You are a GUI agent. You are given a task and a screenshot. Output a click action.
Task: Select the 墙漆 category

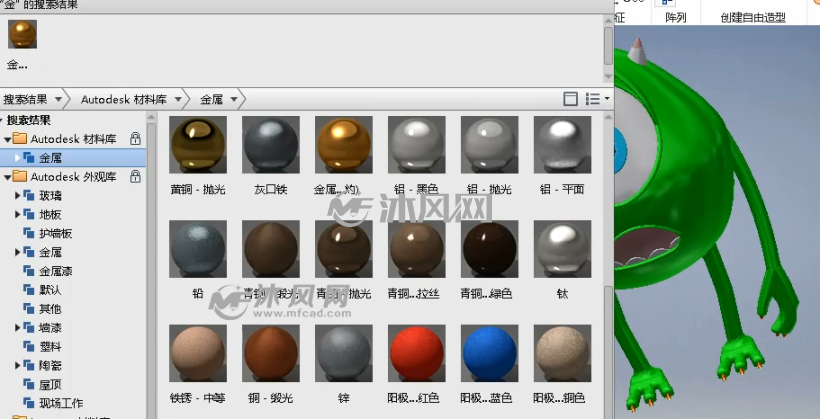tap(51, 327)
